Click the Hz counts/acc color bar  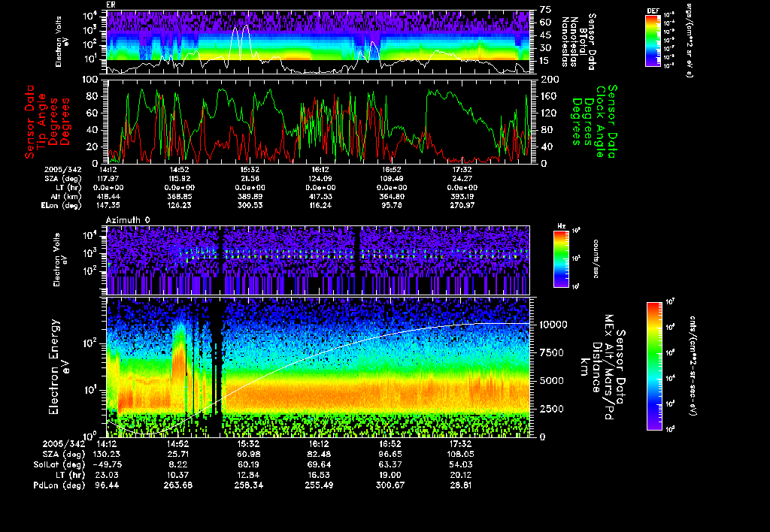tap(561, 259)
